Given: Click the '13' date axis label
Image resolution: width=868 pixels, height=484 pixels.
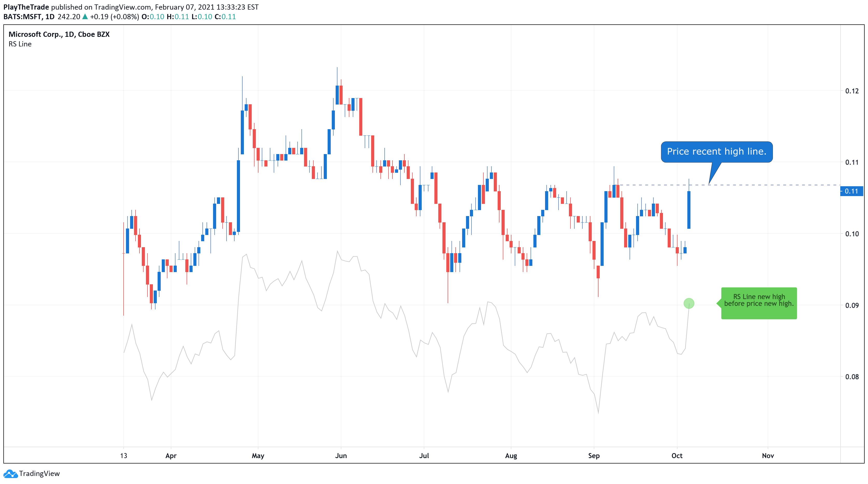Looking at the screenshot, I should tap(124, 456).
